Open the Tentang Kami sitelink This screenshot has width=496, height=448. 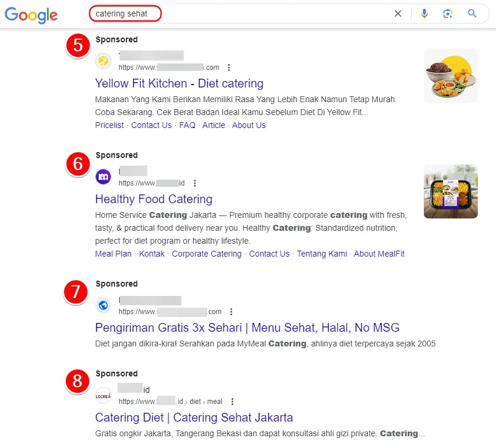322,254
